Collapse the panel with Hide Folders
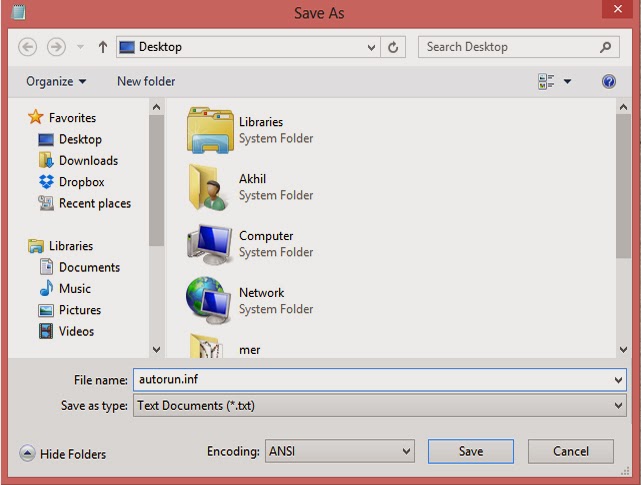 tap(63, 454)
